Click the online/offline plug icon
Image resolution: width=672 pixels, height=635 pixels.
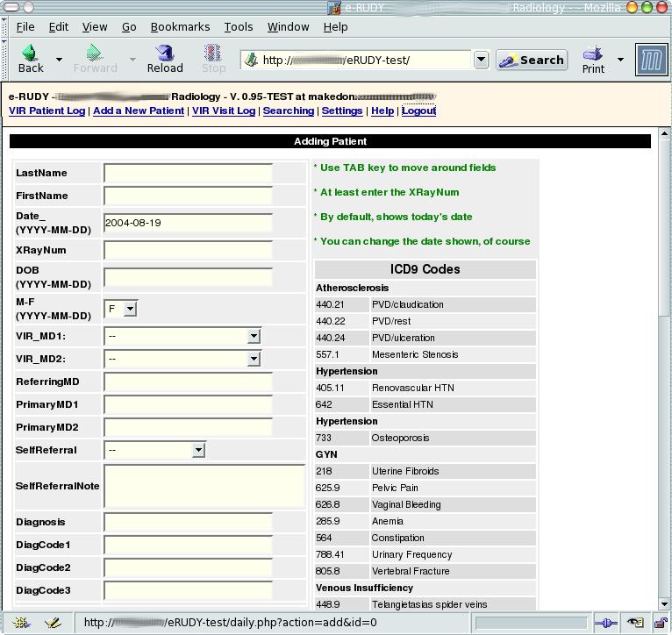[605, 623]
